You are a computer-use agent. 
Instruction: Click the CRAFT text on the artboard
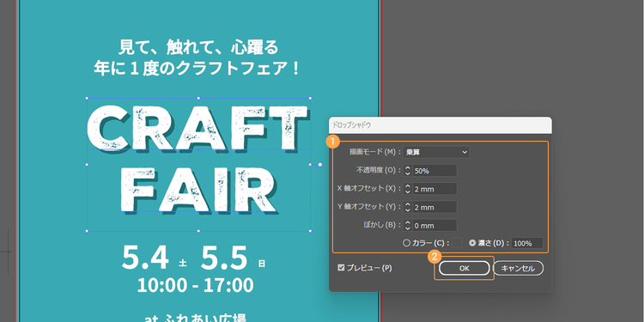pyautogui.click(x=198, y=128)
